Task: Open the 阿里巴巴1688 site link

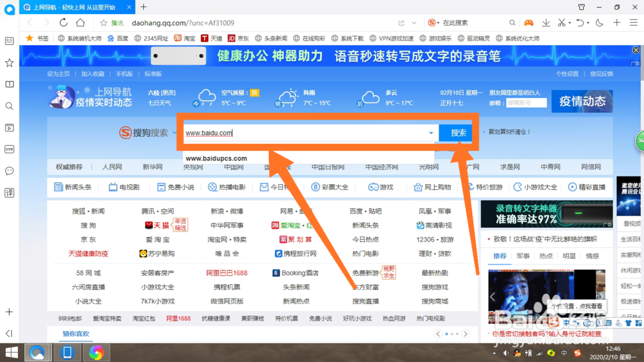Action: 227,273
